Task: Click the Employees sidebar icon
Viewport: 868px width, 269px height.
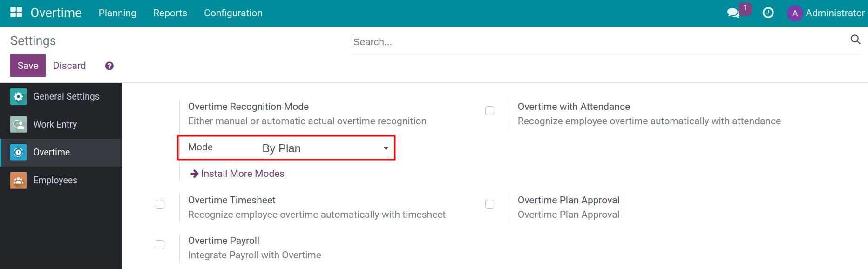Action: pos(18,181)
